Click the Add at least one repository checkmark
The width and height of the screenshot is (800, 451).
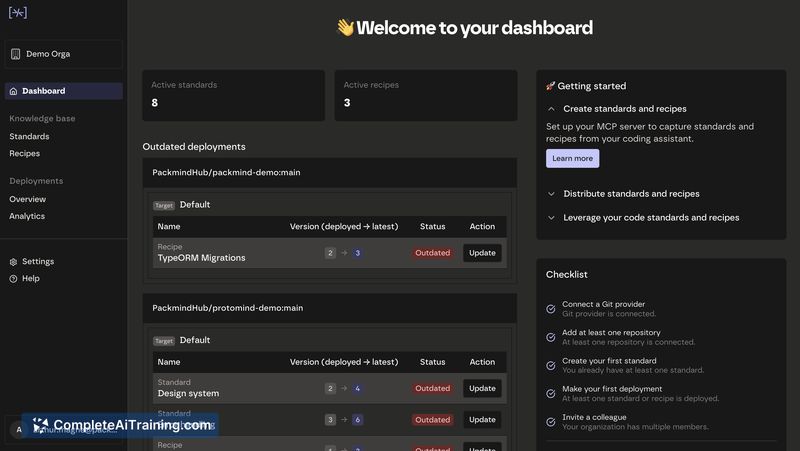[551, 337]
